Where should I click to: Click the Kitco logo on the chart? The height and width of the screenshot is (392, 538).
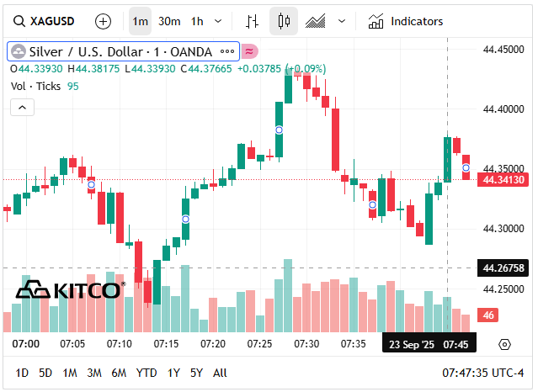[x=71, y=290]
